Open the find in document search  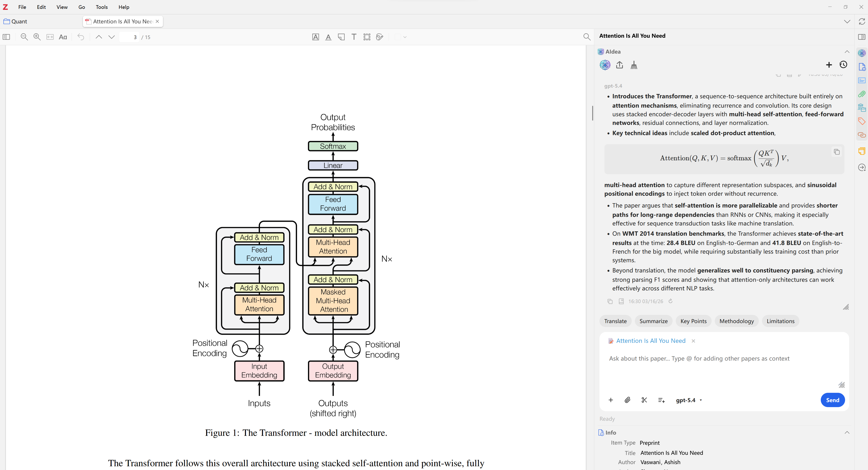[587, 37]
